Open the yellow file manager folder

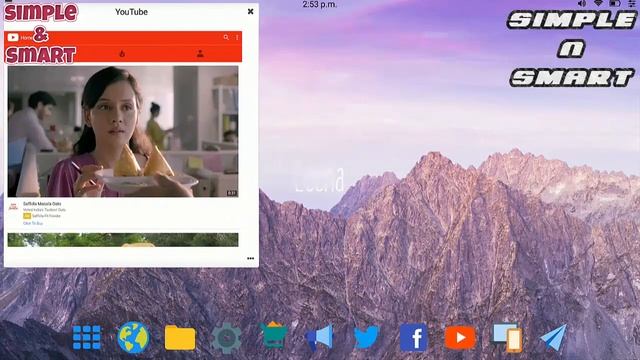180,338
